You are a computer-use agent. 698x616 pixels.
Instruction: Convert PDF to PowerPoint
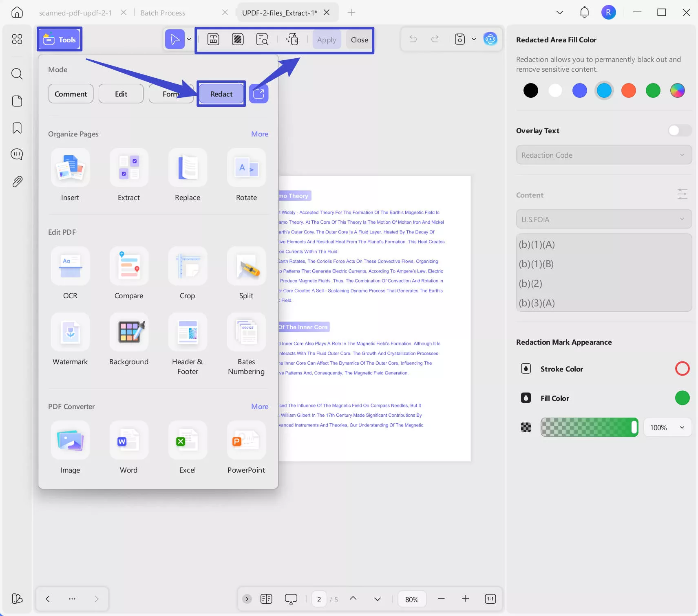tap(246, 448)
